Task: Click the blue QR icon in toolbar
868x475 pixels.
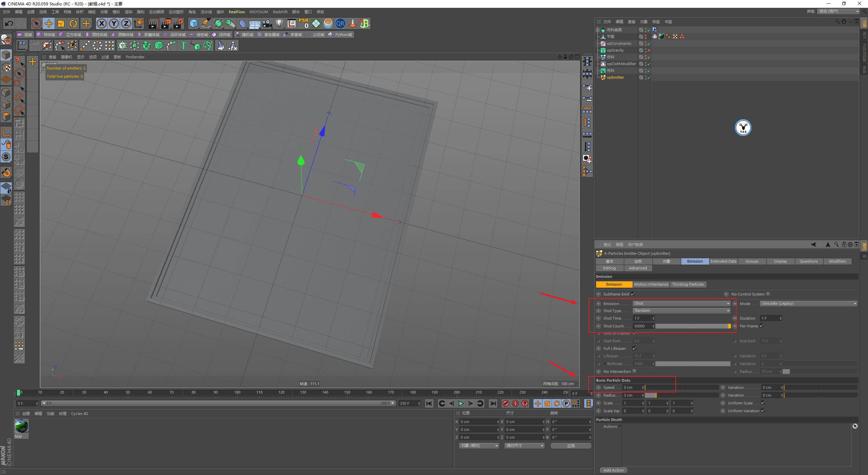Action: coord(340,23)
